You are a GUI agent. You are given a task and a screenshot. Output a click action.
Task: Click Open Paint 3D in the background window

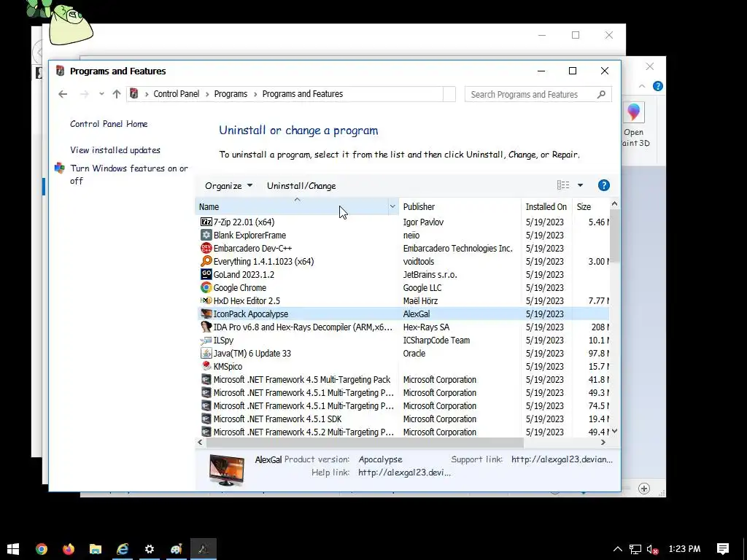[634, 125]
